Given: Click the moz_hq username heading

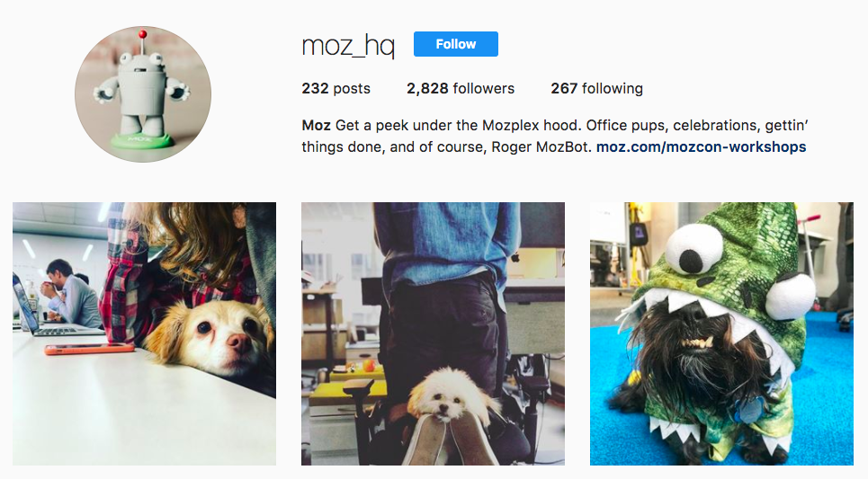Looking at the screenshot, I should [x=348, y=45].
